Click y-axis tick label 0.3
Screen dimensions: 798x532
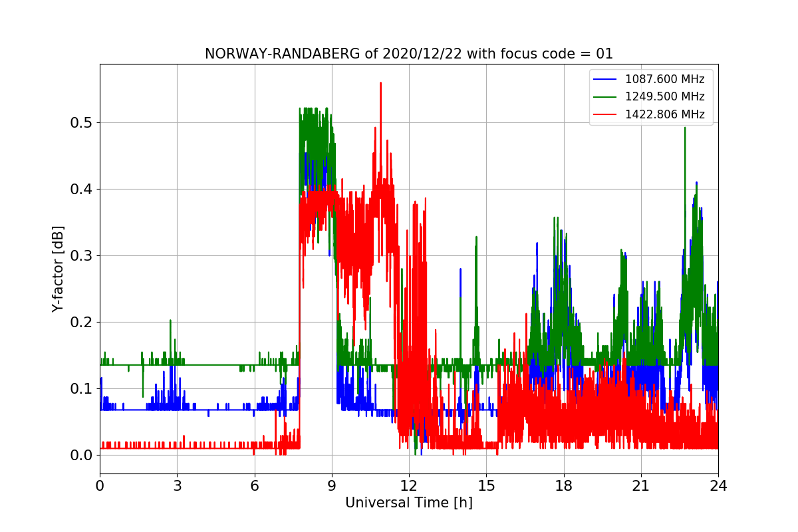82,255
